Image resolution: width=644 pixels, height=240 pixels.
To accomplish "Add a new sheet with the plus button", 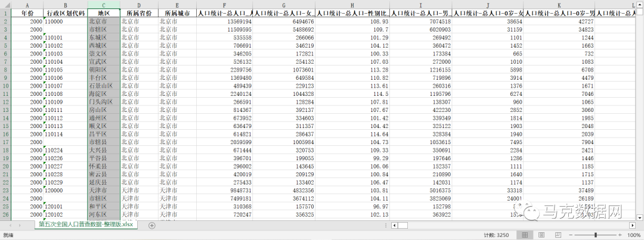I will (x=152, y=225).
